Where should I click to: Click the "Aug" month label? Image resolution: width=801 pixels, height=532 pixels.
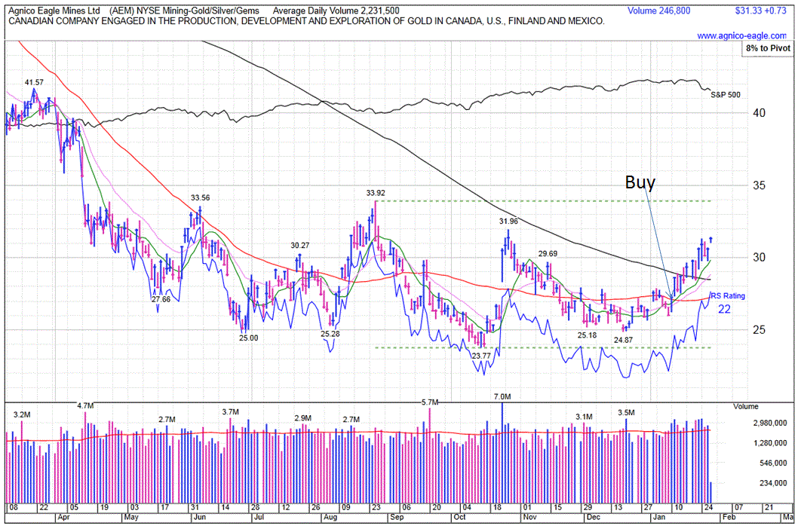(x=330, y=517)
